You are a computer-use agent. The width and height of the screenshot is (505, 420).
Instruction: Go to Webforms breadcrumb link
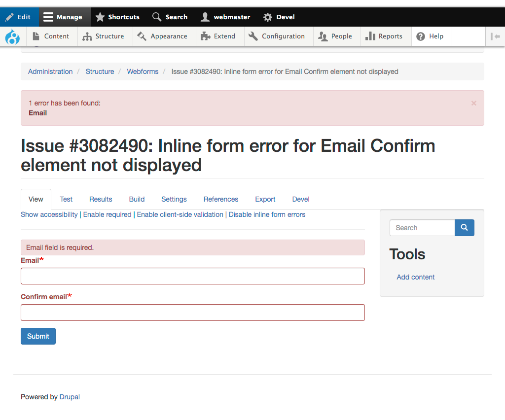143,71
